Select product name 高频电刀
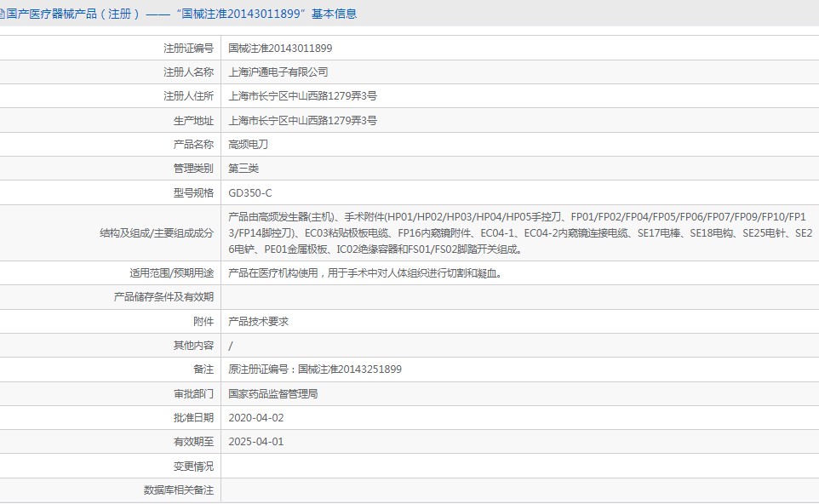Screen dimensions: 819x504 (x=248, y=144)
